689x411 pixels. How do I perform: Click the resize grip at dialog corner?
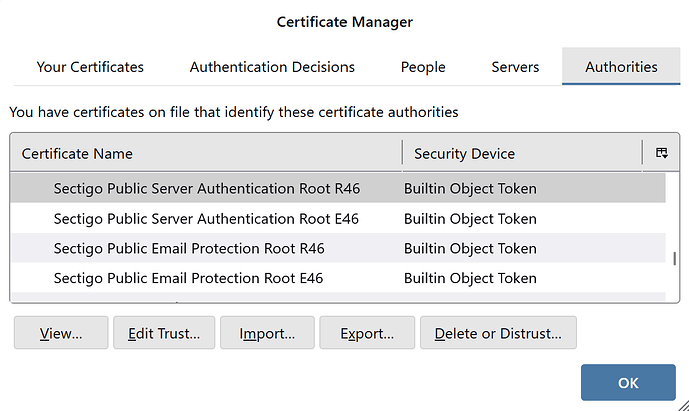[682, 404]
